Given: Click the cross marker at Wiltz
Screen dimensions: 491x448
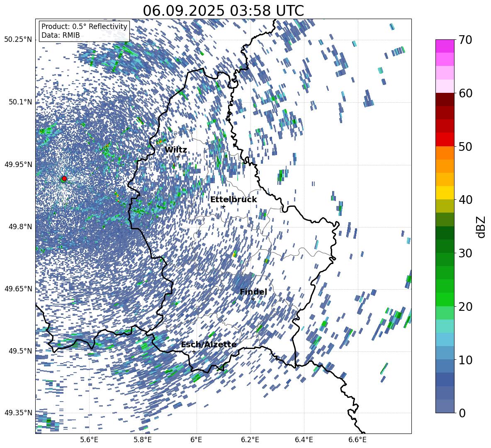Looking at the screenshot, I should pos(178,156).
